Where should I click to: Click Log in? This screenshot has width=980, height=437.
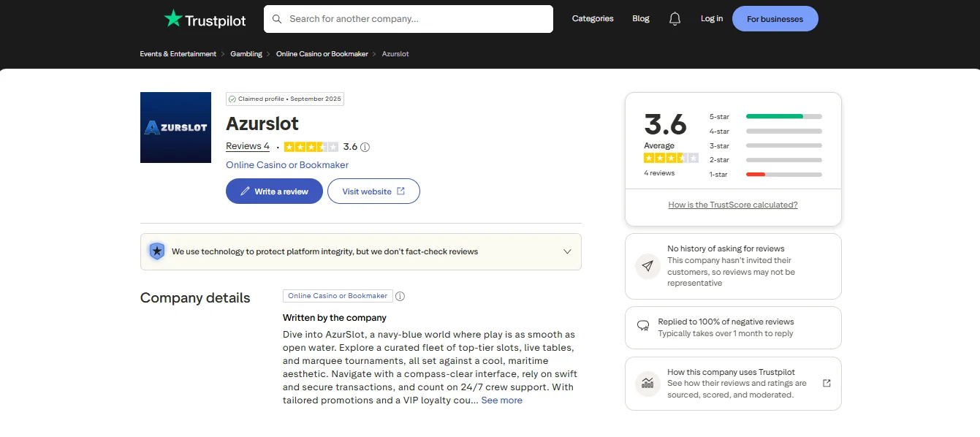[712, 19]
